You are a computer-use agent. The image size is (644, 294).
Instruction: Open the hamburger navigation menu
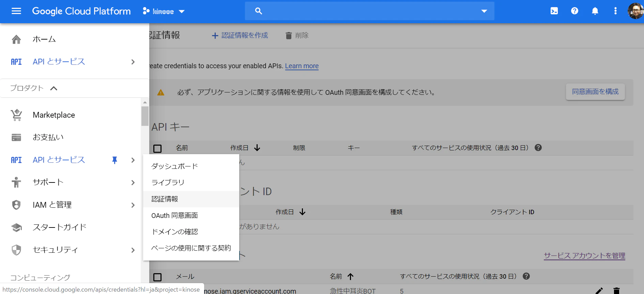tap(16, 11)
